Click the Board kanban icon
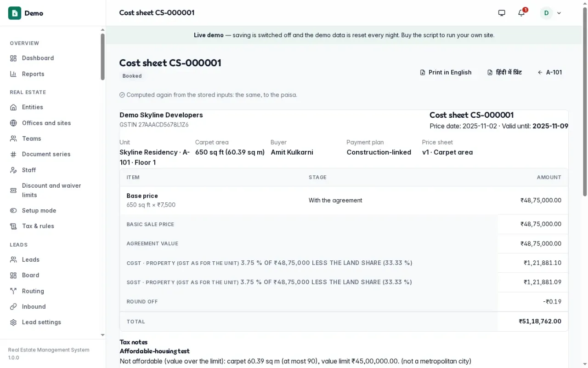The width and height of the screenshot is (588, 368). (x=13, y=275)
